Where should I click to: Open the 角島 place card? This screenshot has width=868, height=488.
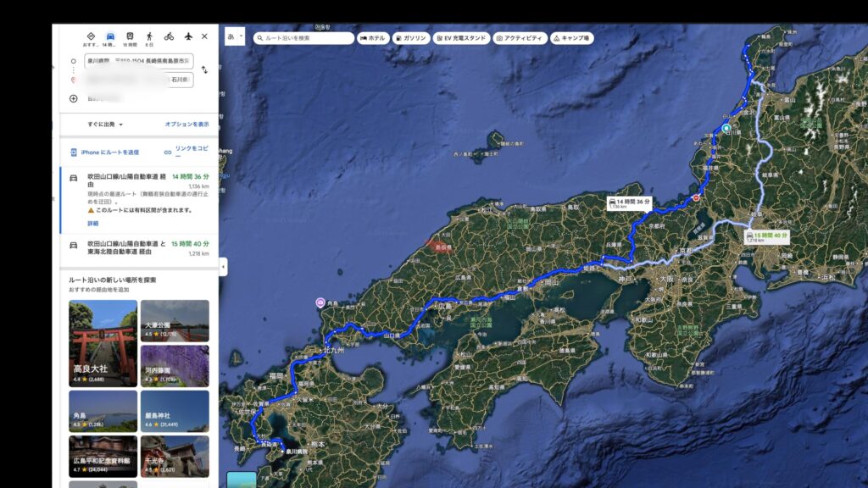[103, 411]
